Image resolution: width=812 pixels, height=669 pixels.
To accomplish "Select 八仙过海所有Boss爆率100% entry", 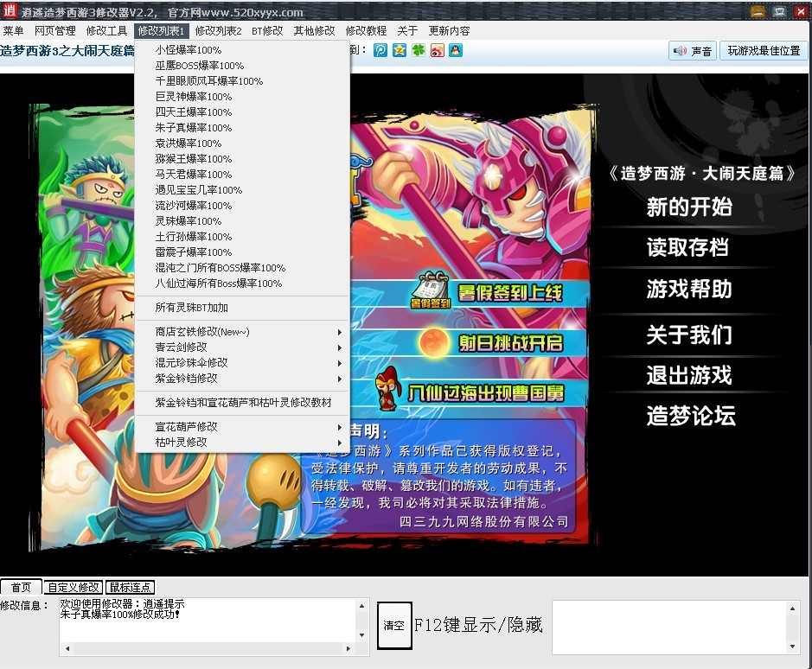I will pos(242,284).
